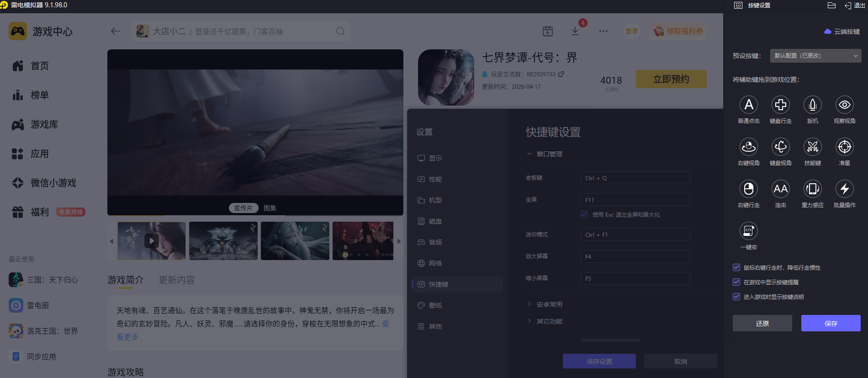The height and width of the screenshot is (378, 868).
Task: Open 游戏库 in sidebar
Action: tap(35, 124)
